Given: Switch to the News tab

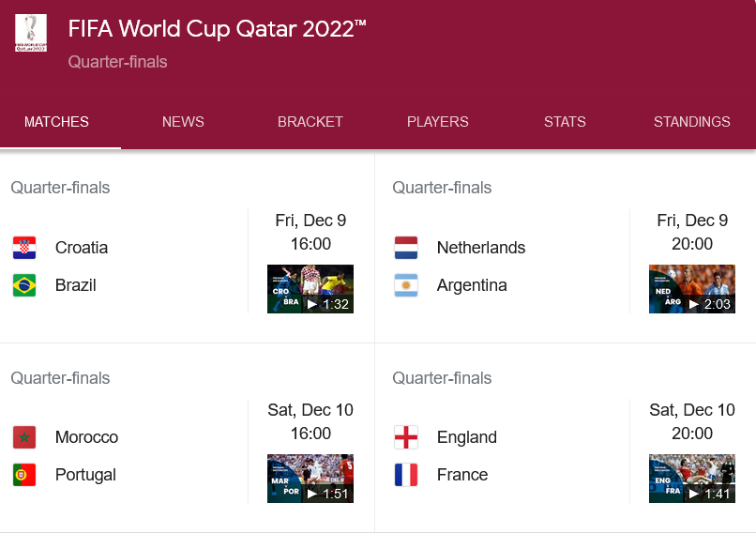Looking at the screenshot, I should pos(183,122).
